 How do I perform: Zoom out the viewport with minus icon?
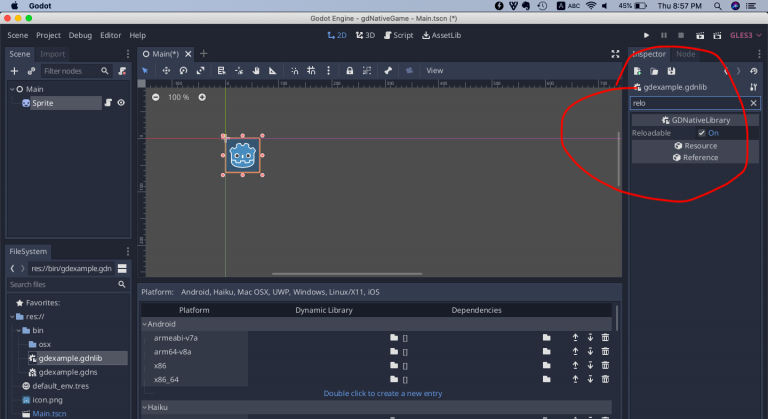155,97
